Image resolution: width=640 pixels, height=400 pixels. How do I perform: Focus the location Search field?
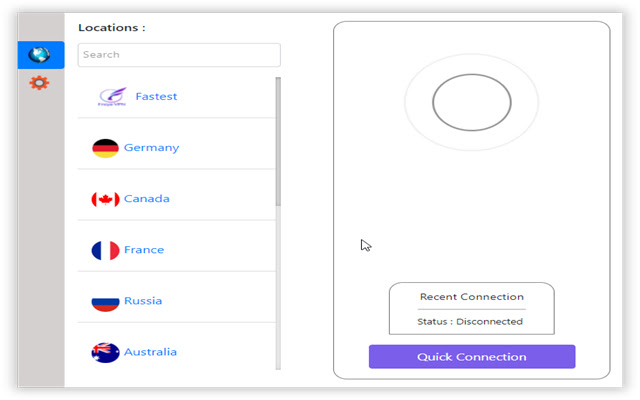click(x=179, y=55)
